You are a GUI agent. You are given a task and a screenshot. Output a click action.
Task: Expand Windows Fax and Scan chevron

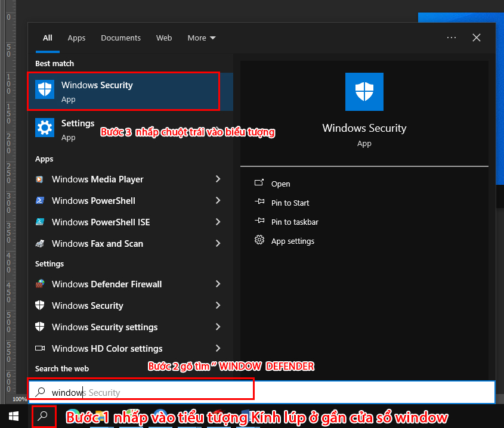point(218,244)
